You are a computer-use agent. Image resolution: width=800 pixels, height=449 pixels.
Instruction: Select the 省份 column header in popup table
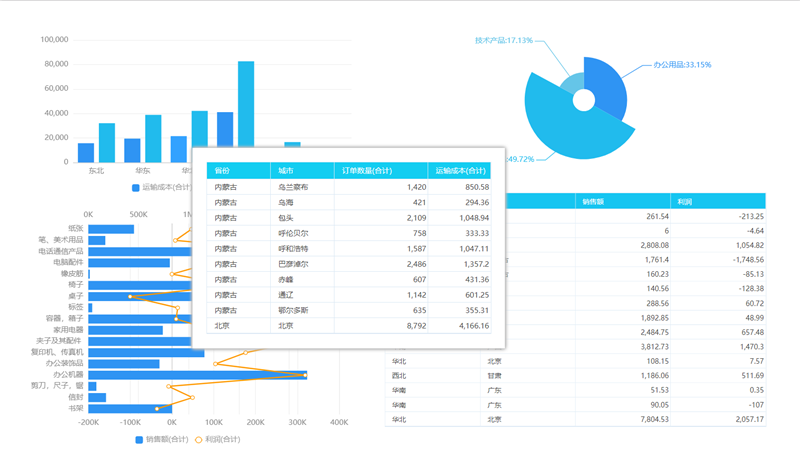[x=238, y=170]
